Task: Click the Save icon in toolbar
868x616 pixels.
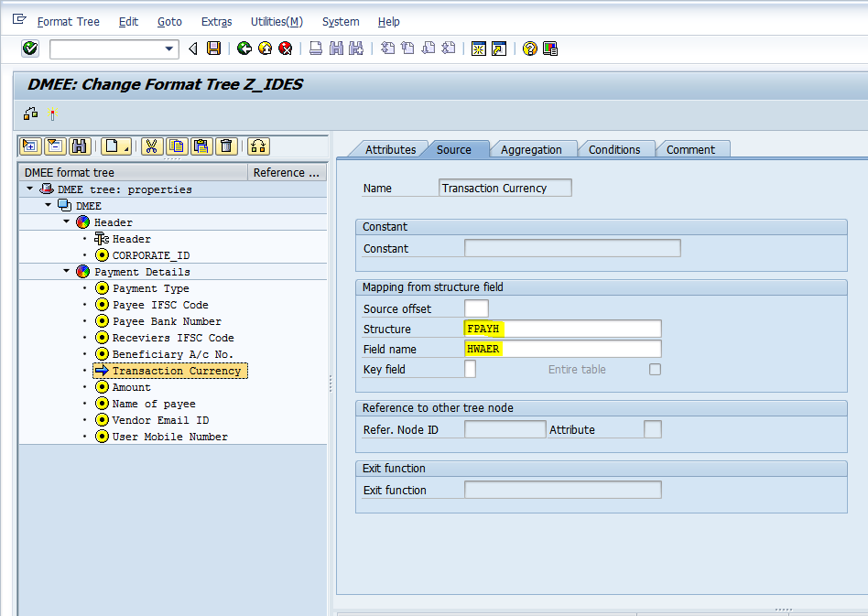Action: [213, 49]
